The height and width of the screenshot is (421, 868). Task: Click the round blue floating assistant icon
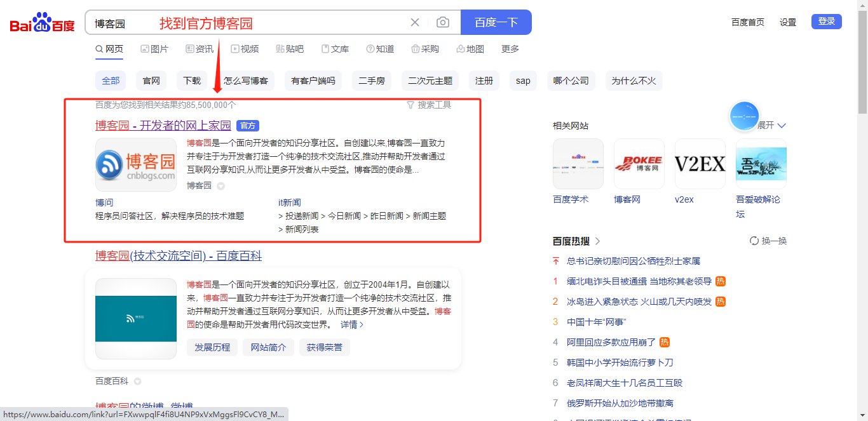(x=744, y=116)
